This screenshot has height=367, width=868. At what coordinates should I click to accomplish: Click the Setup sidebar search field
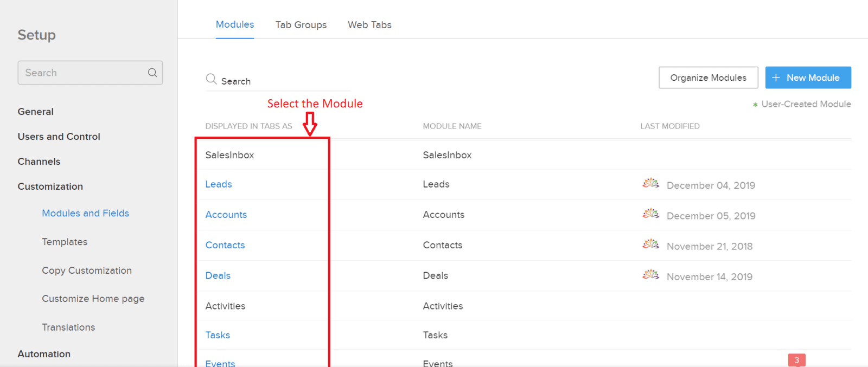pos(90,73)
